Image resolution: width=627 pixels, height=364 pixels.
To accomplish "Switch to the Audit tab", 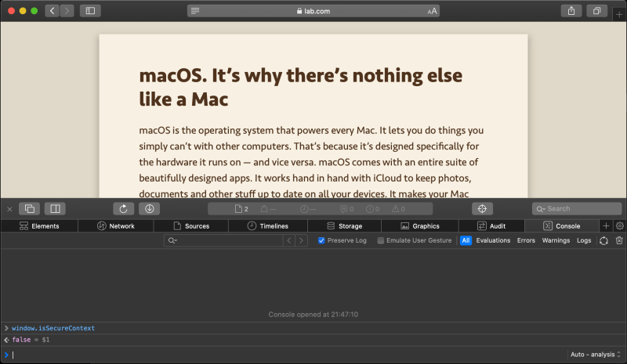I will [491, 225].
